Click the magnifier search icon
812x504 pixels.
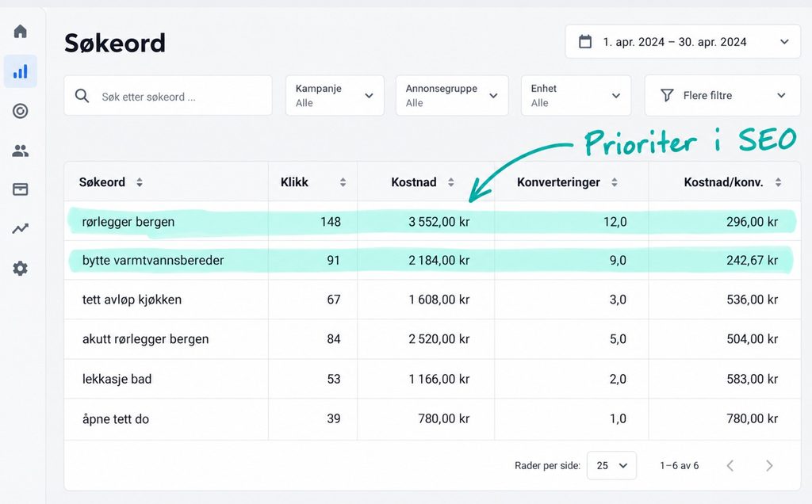coord(82,96)
